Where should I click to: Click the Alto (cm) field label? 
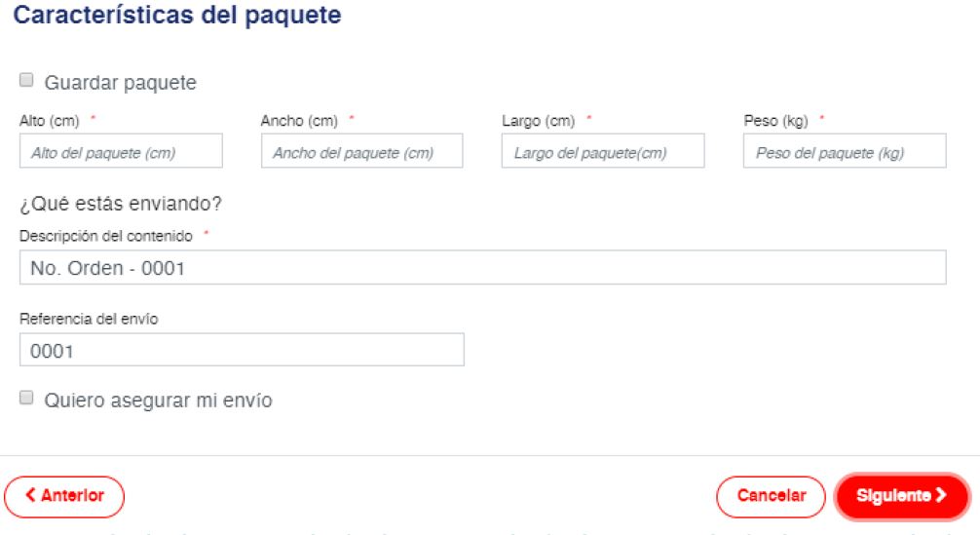[x=50, y=121]
